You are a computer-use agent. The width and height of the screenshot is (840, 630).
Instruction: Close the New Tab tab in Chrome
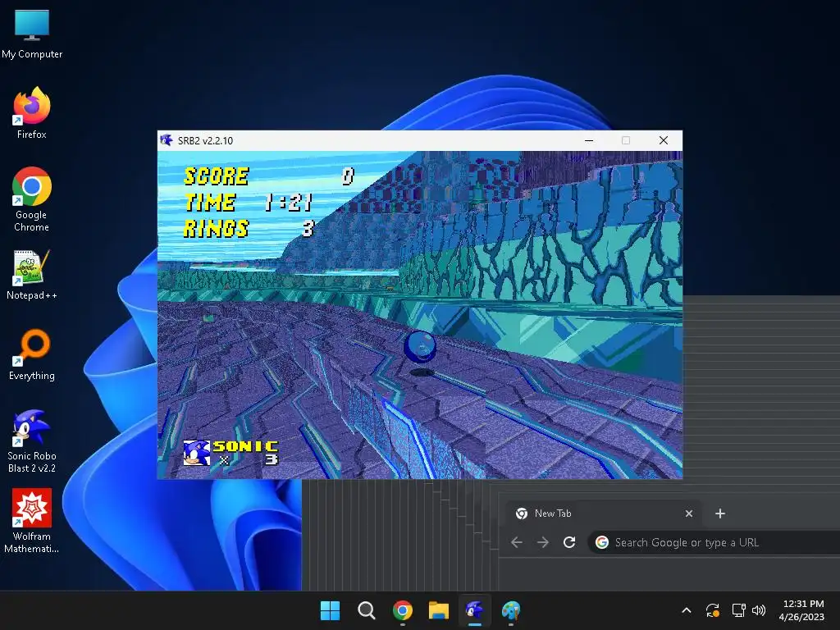click(689, 514)
